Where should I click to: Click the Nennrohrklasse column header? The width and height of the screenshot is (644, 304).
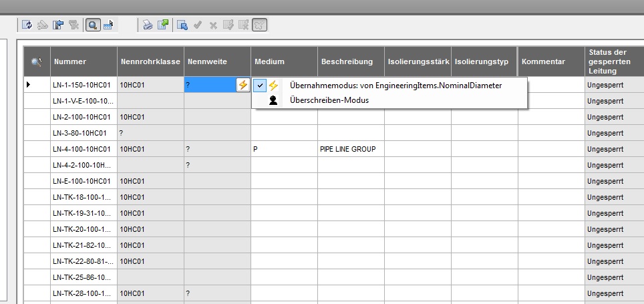(151, 61)
